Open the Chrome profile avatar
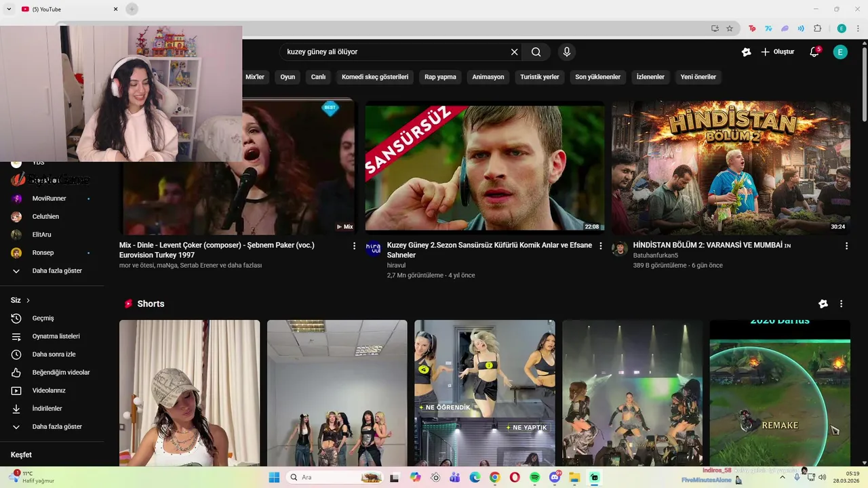This screenshot has height=488, width=868. [x=842, y=28]
